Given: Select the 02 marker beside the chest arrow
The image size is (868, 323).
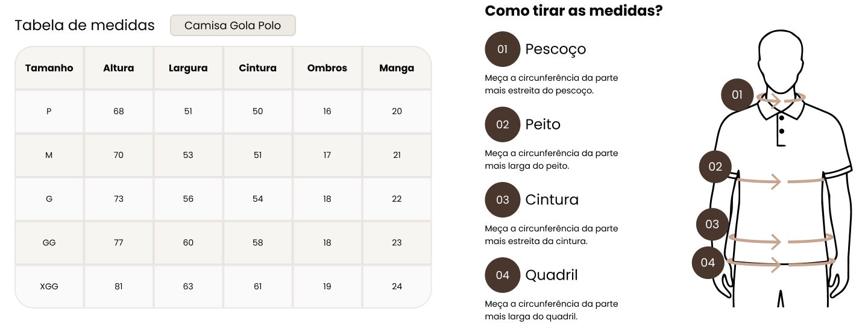Looking at the screenshot, I should (715, 167).
